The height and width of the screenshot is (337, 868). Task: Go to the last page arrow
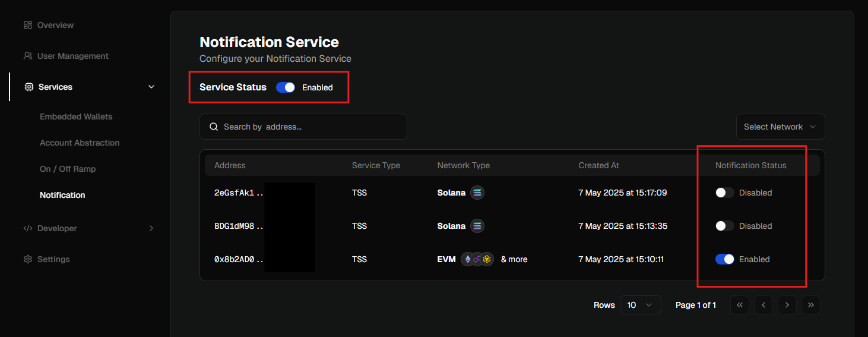pos(810,305)
